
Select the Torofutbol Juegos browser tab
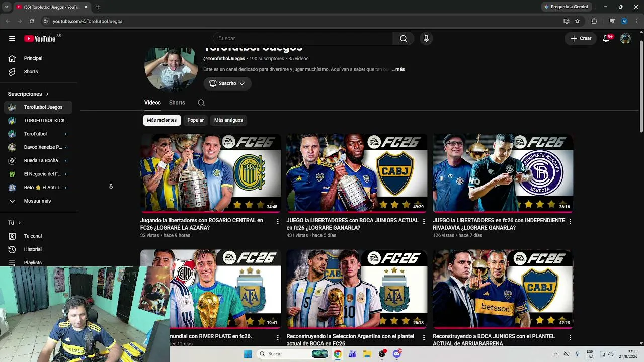click(51, 7)
